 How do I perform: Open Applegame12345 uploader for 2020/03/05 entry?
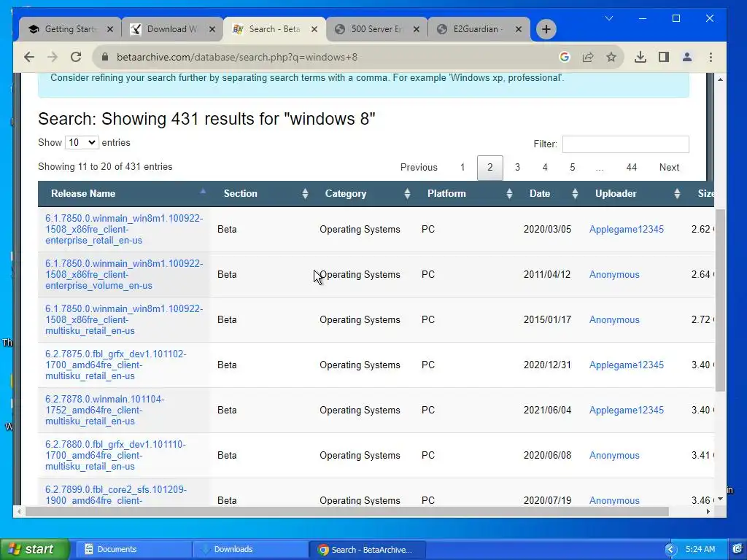[x=627, y=230]
